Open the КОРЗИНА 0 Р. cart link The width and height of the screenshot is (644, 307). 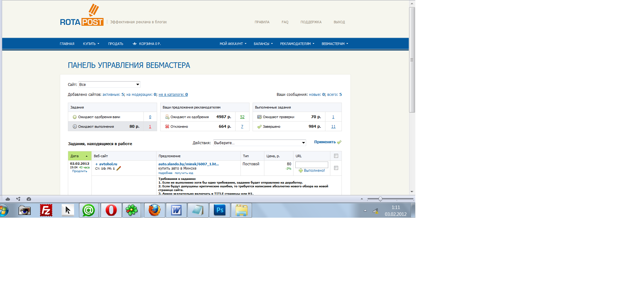[150, 44]
